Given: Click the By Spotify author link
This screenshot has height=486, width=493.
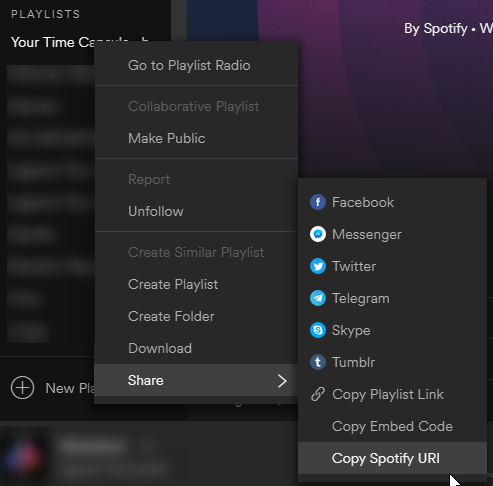Looking at the screenshot, I should 436,29.
